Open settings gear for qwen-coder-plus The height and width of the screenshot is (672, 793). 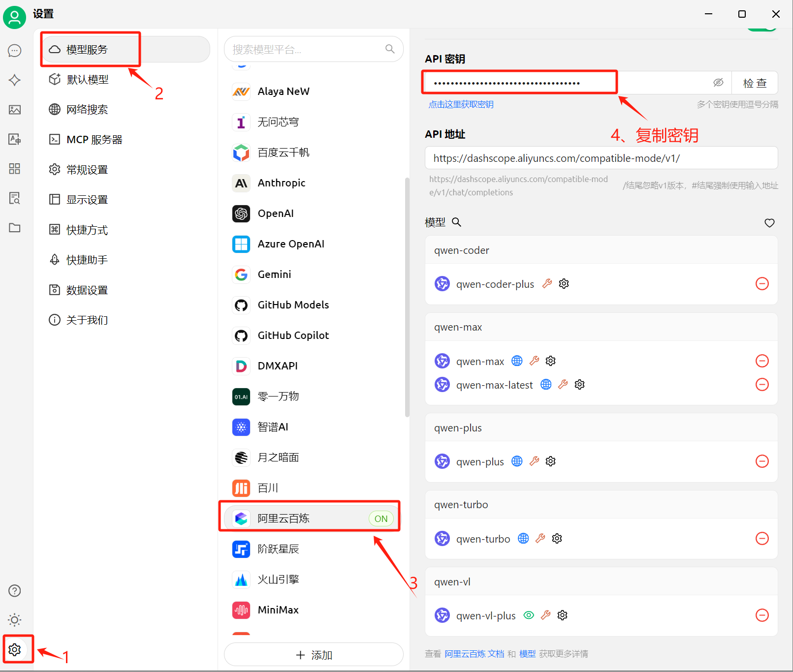564,284
